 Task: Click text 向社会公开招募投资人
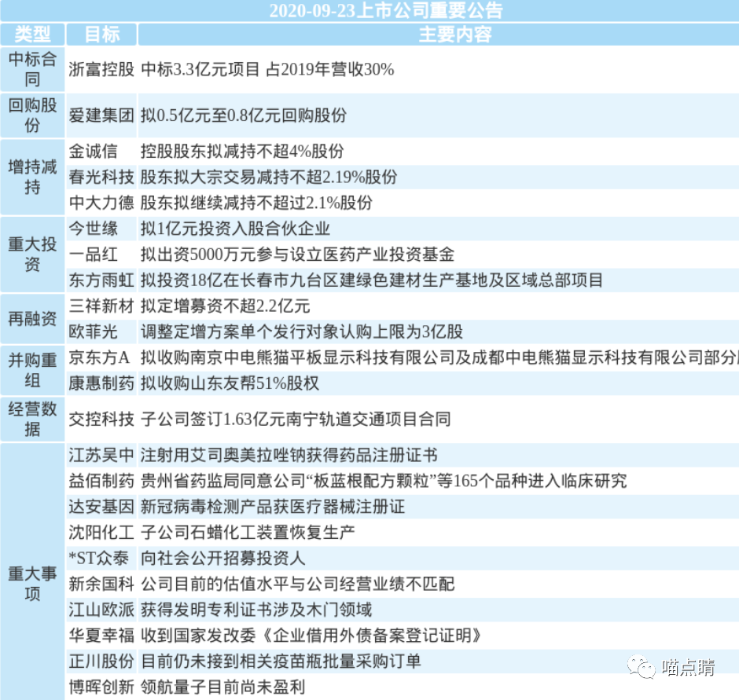[223, 559]
